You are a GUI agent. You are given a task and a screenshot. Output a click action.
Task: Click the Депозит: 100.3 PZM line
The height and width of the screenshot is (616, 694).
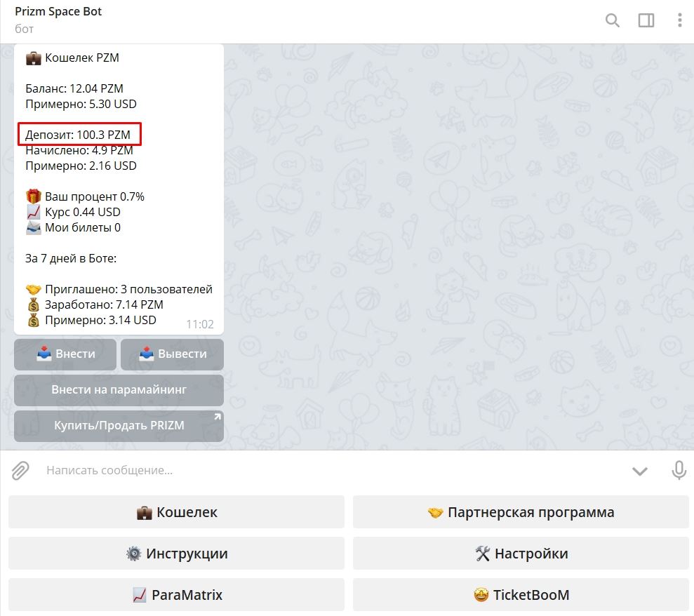[78, 135]
